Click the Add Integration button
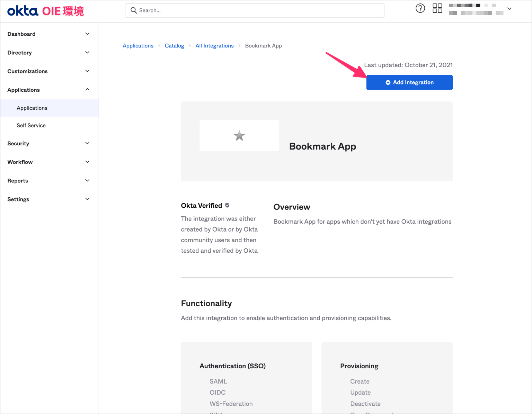 tap(409, 82)
